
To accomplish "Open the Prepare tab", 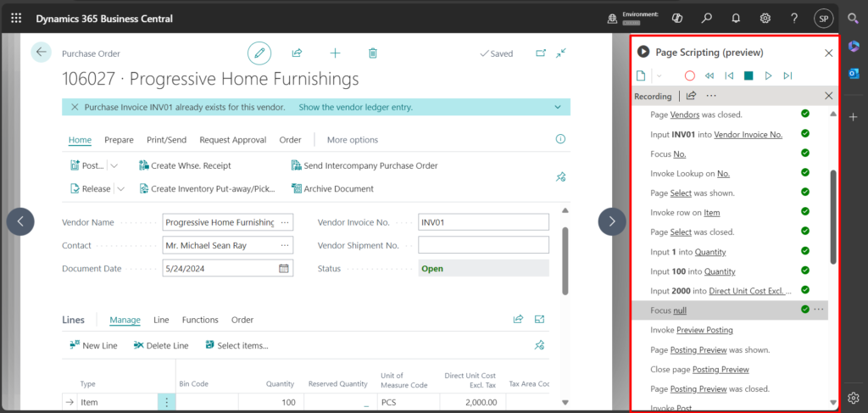I will pos(119,140).
